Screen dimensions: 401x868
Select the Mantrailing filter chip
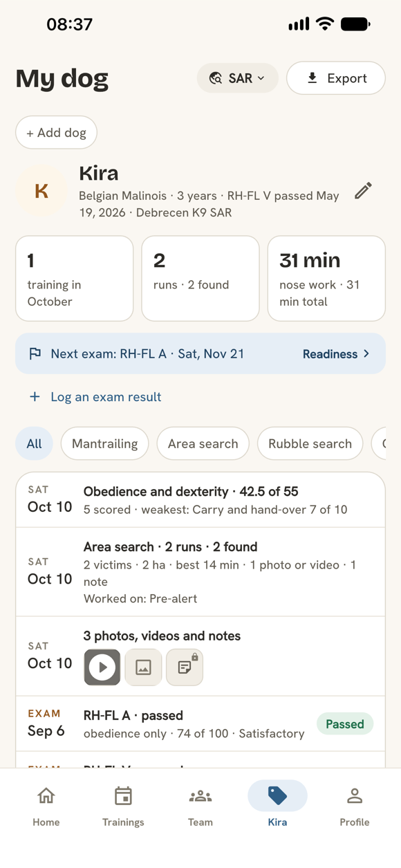(104, 444)
